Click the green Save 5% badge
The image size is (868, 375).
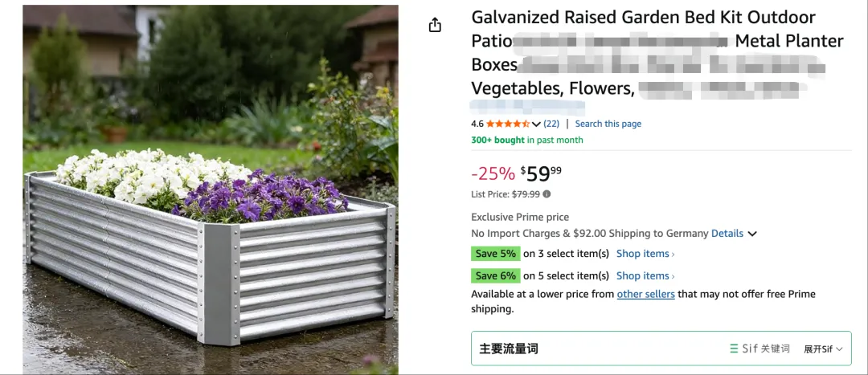point(495,254)
